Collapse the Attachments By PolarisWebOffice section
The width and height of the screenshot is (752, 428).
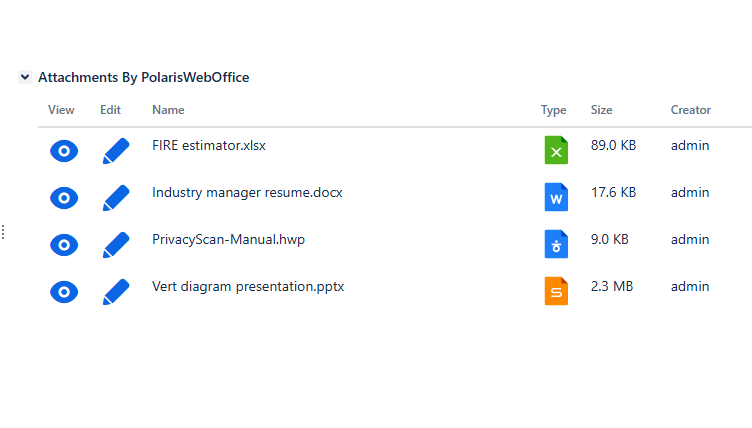coord(24,77)
